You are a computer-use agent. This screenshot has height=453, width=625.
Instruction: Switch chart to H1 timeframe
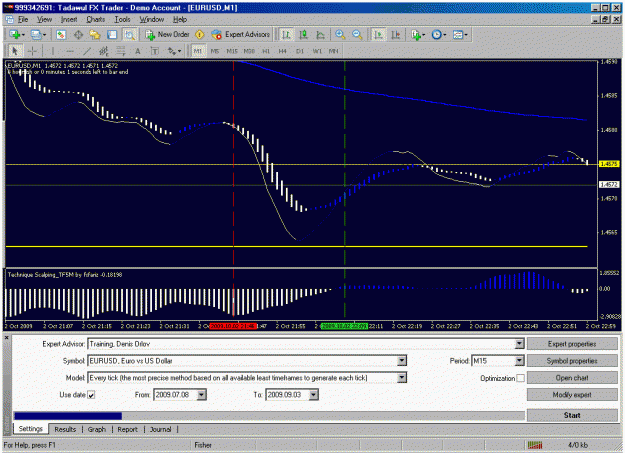[x=266, y=51]
